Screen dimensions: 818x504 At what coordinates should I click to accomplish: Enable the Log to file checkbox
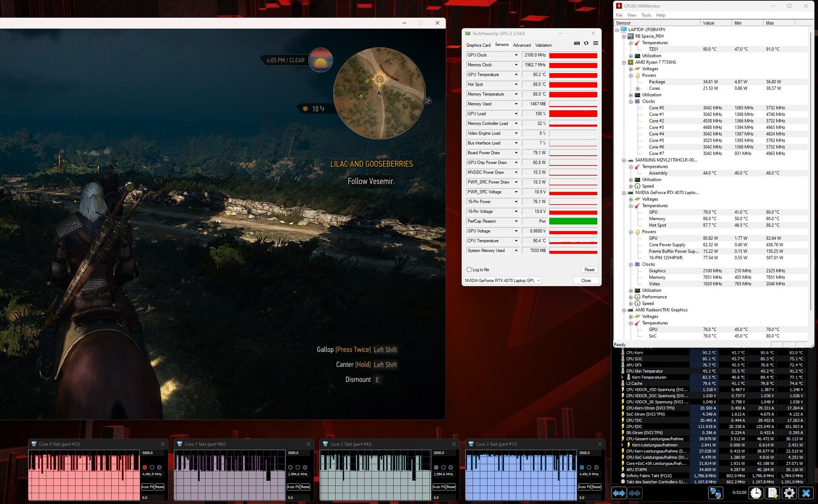(469, 269)
